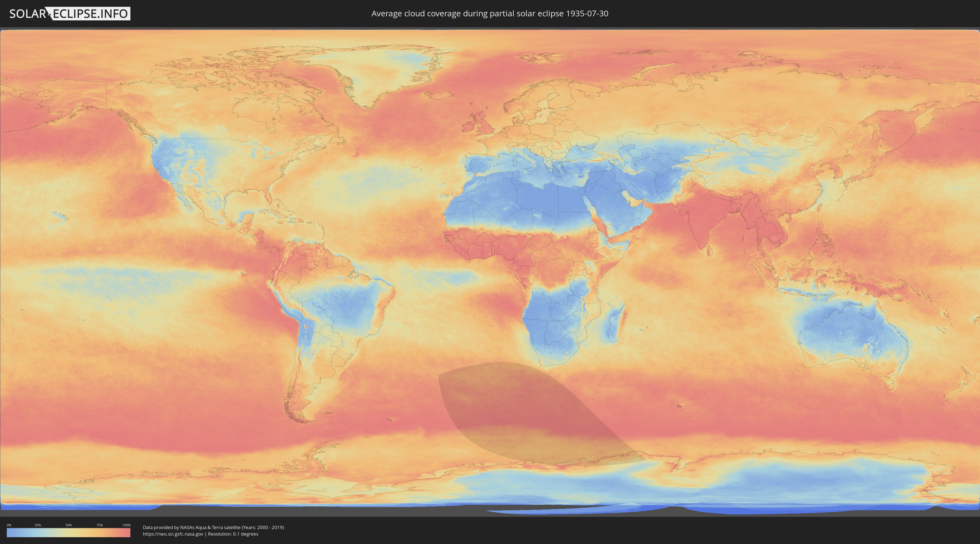Click the 0% legend label
The image size is (980, 544).
tap(9, 525)
